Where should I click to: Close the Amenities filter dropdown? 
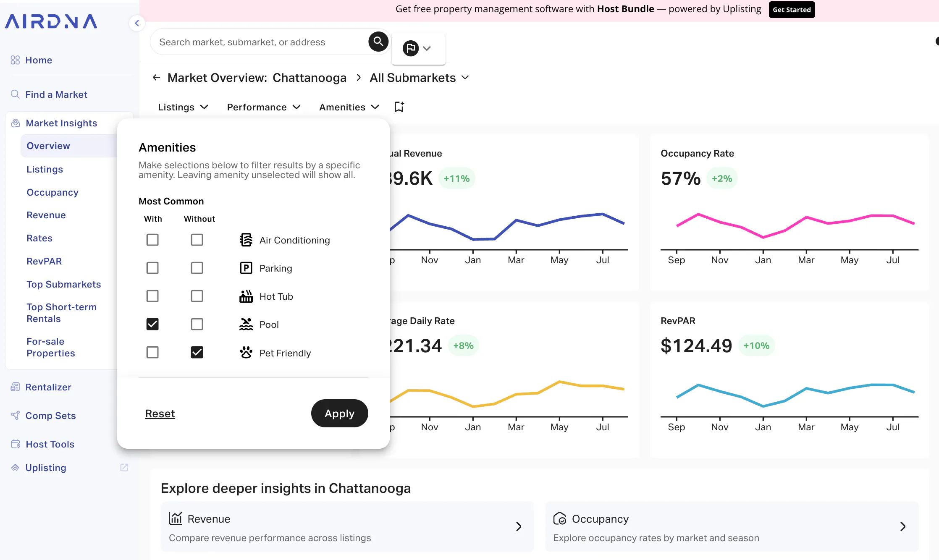[349, 107]
